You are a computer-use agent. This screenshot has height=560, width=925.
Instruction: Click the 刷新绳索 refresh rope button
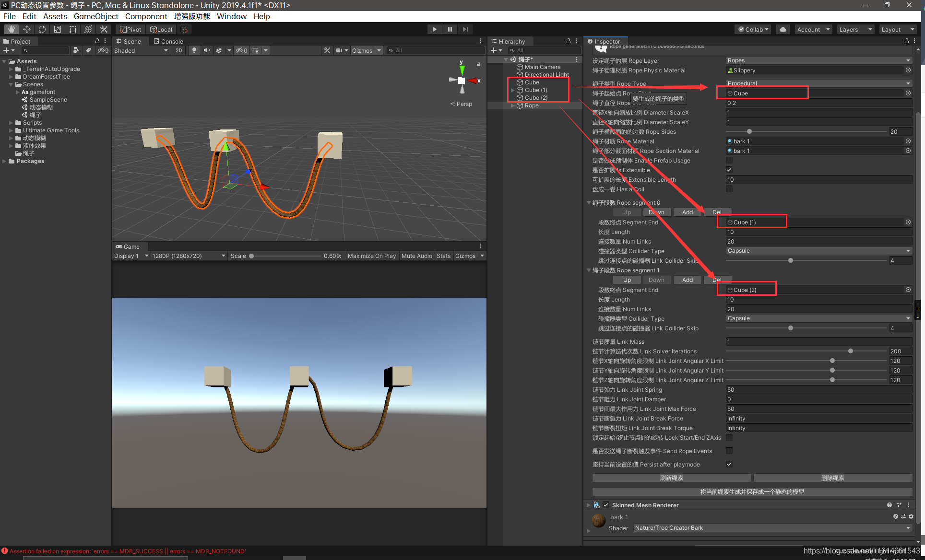point(671,478)
